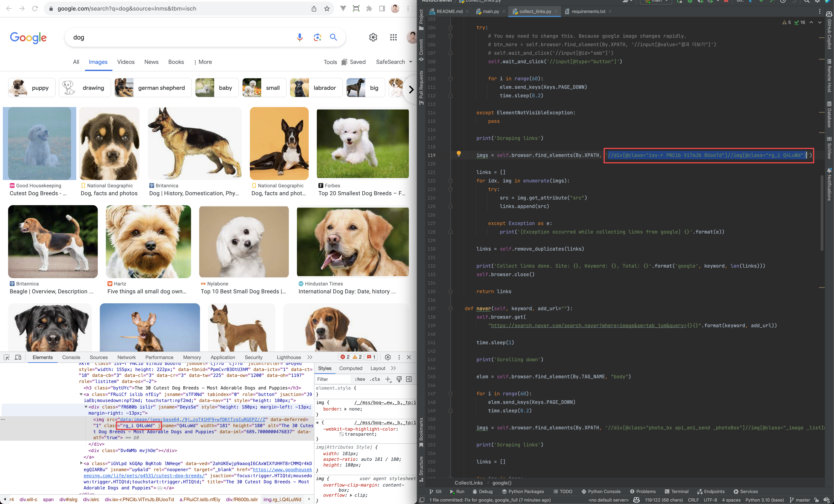Open the Notifications side panel
834x504 pixels.
coord(829,184)
